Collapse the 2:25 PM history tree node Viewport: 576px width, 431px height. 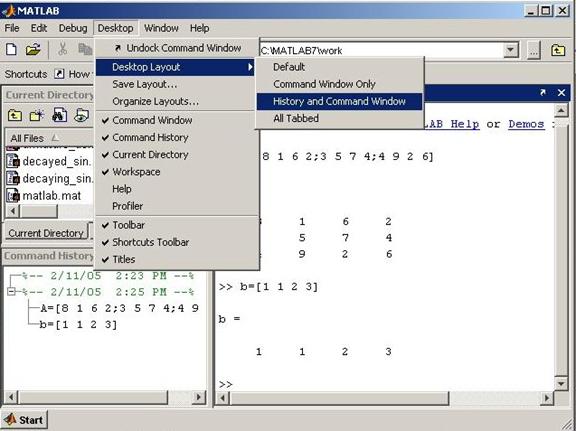point(11,292)
